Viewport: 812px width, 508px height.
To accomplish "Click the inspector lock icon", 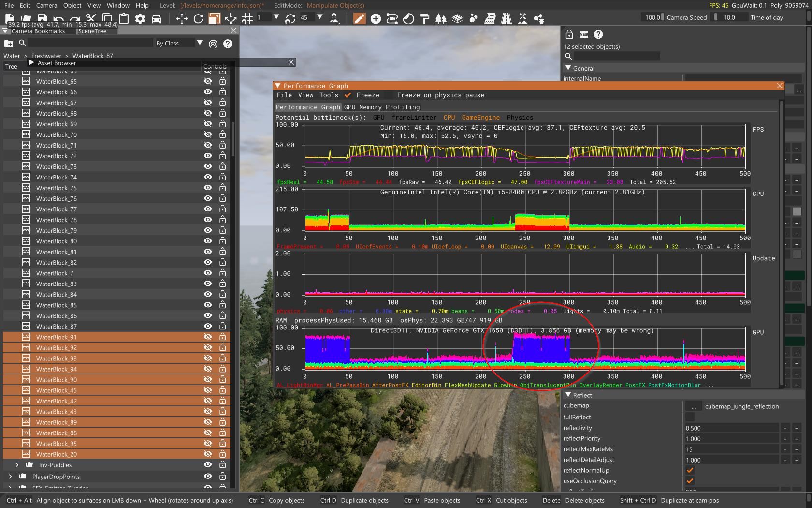I will click(569, 34).
